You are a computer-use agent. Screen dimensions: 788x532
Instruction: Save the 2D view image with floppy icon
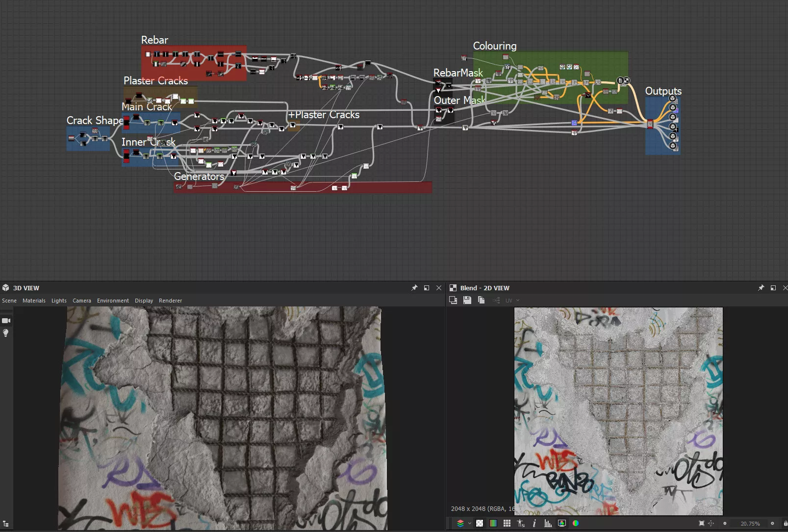pyautogui.click(x=467, y=300)
